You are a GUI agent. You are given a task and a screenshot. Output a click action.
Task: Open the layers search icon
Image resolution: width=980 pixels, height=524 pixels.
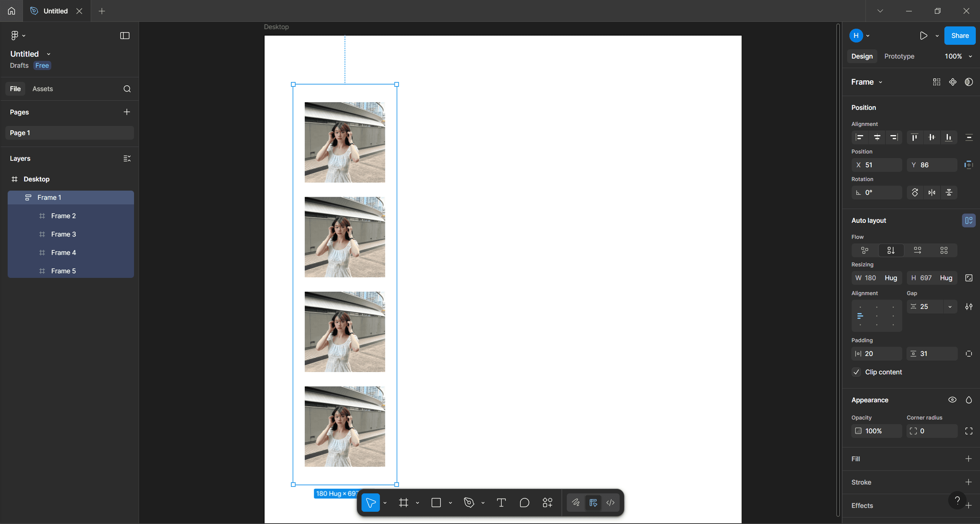[x=127, y=89]
